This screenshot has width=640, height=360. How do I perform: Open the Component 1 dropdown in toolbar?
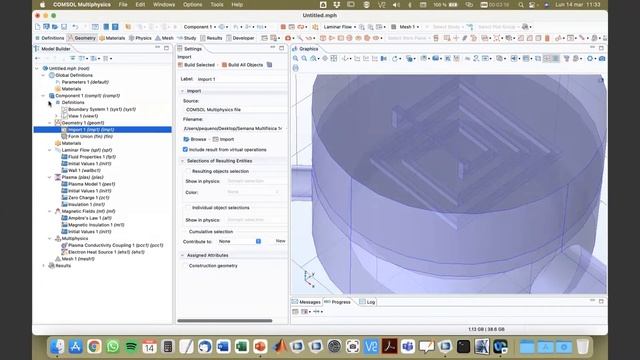pos(200,27)
